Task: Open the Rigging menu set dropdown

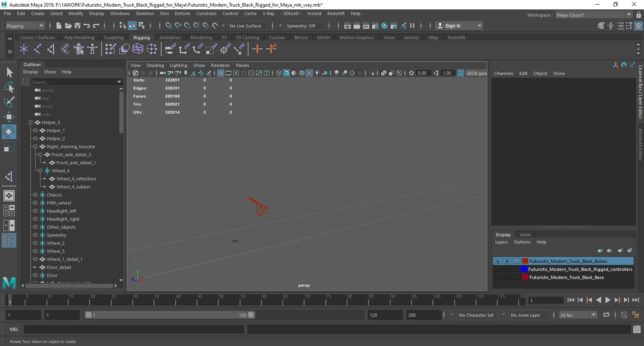Action: pyautogui.click(x=25, y=26)
